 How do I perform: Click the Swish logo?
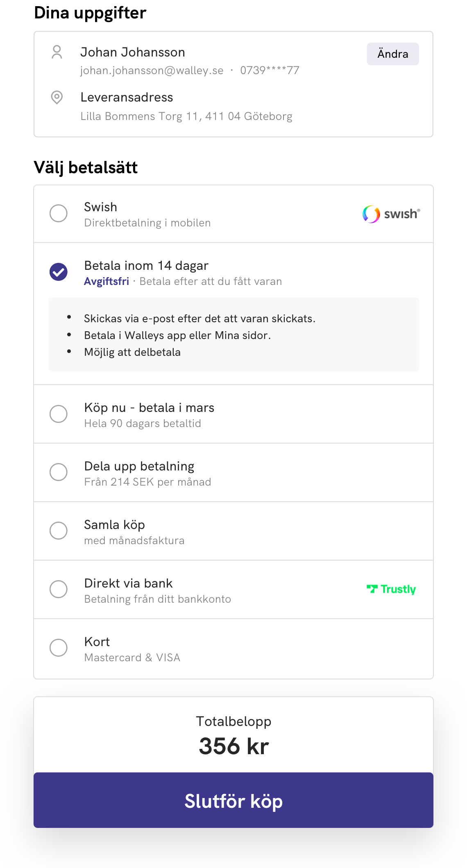(x=391, y=214)
